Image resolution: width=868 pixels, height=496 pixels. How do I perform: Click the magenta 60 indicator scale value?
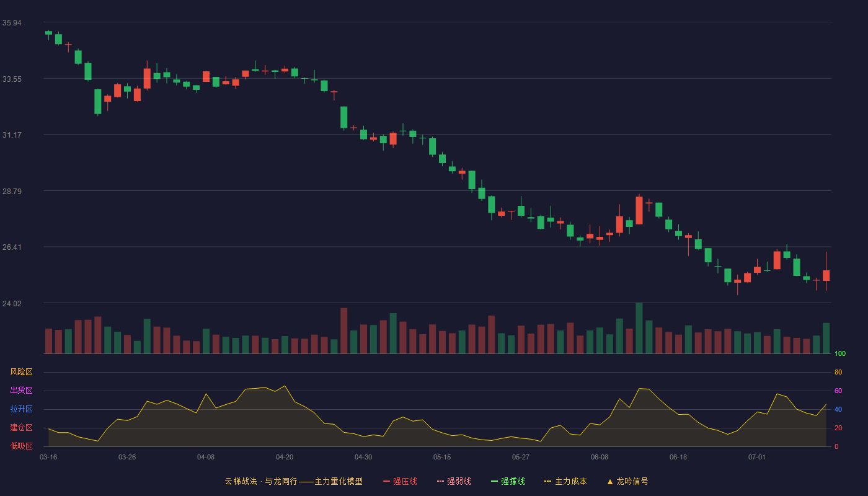(x=838, y=391)
